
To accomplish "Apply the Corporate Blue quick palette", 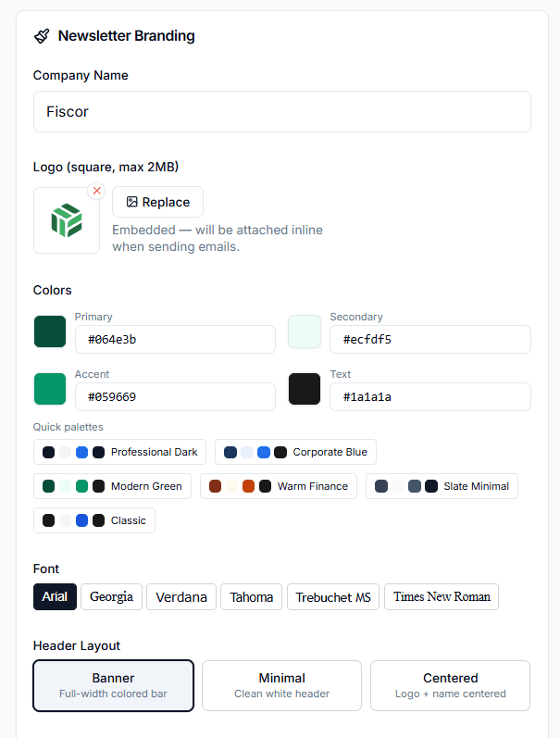I will [295, 452].
